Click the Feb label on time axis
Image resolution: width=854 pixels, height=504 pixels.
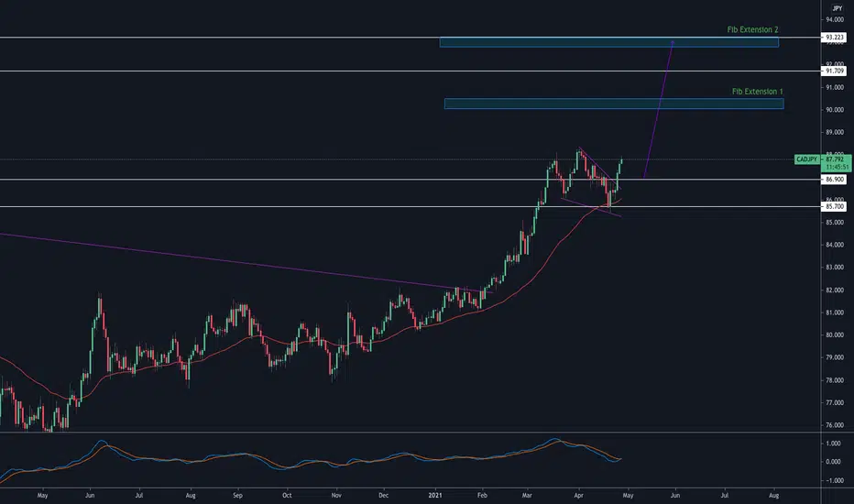[482, 495]
